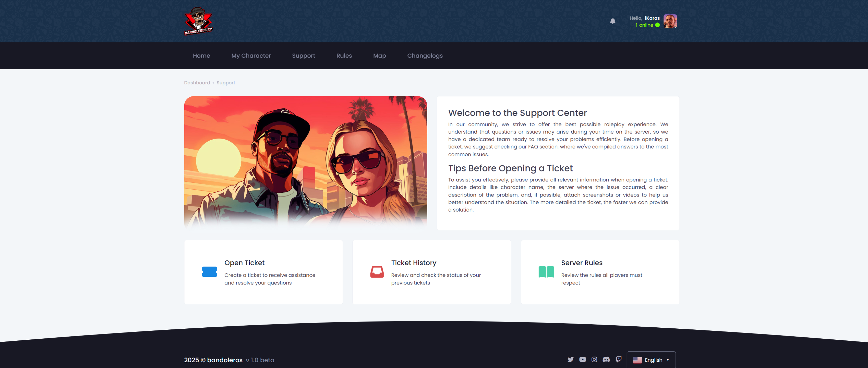
Task: Click 'Review and check the status' description
Action: pyautogui.click(x=436, y=279)
